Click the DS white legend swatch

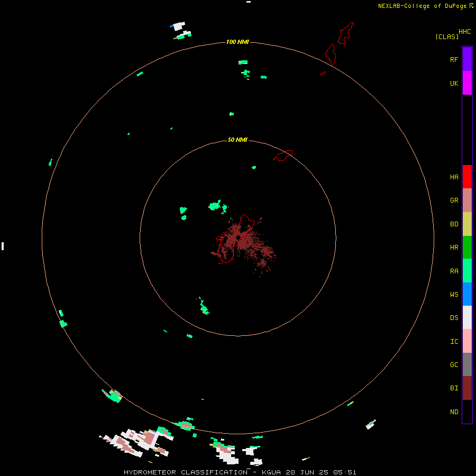pyautogui.click(x=467, y=317)
